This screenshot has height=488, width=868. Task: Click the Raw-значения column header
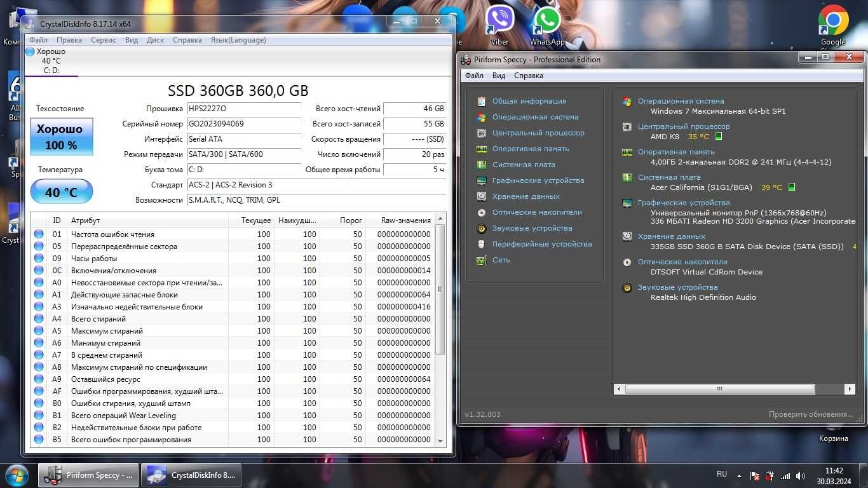[400, 220]
